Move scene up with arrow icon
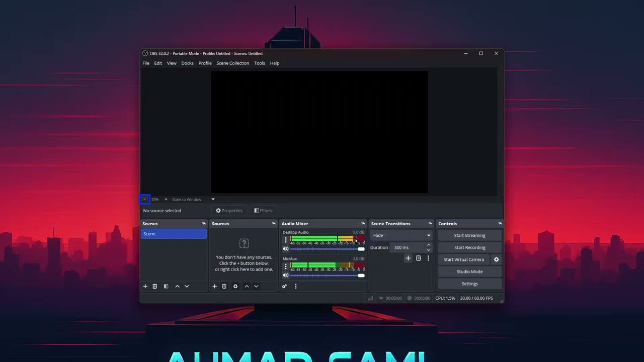 [177, 286]
